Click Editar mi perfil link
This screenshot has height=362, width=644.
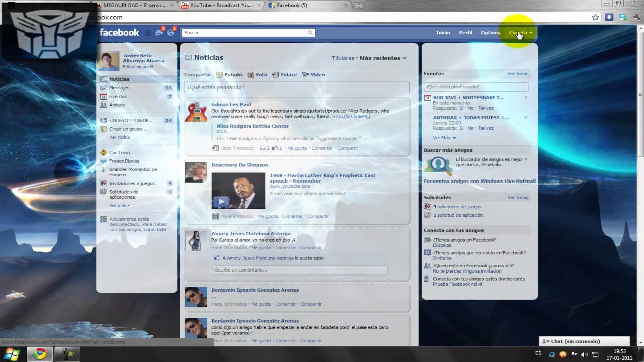tap(138, 67)
